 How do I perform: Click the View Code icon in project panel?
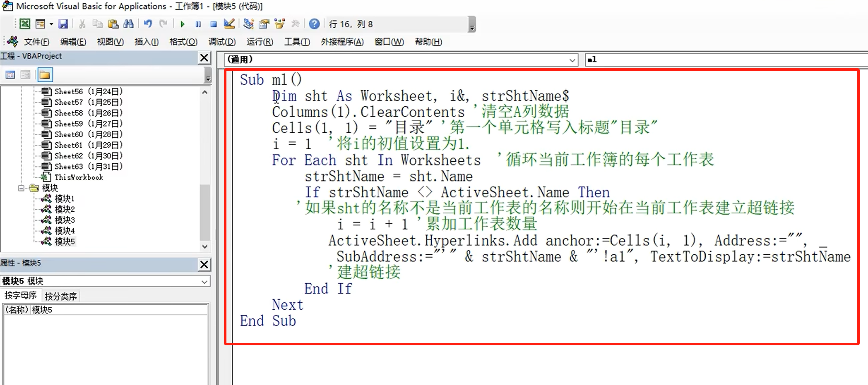10,75
